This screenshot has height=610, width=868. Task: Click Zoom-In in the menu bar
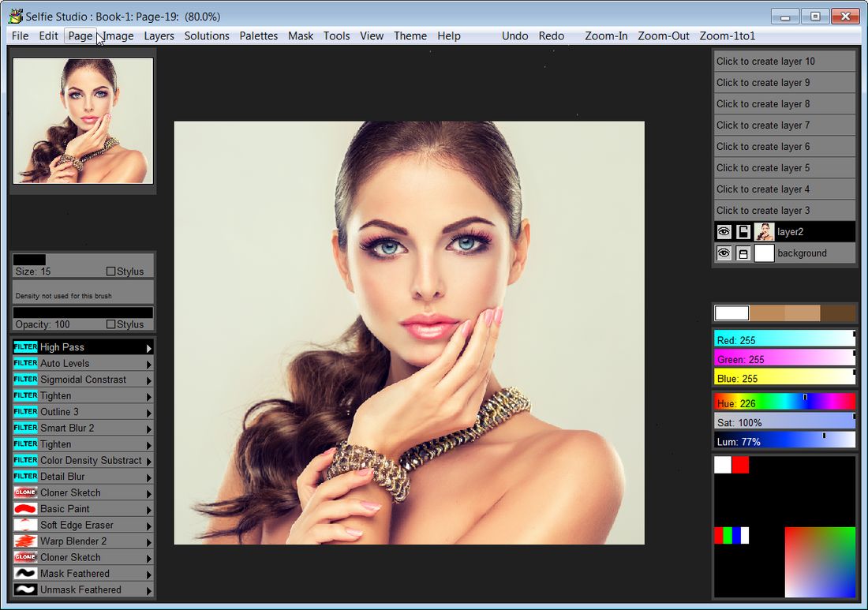click(606, 36)
